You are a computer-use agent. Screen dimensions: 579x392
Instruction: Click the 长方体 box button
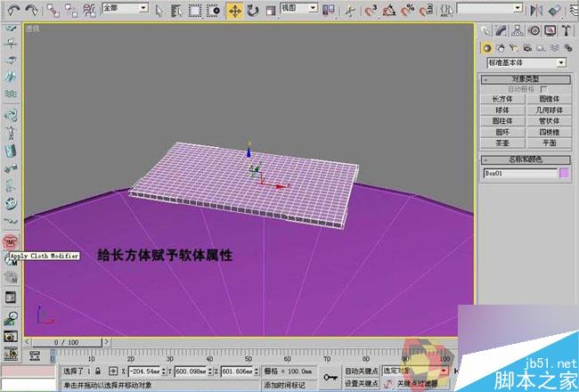(x=502, y=99)
